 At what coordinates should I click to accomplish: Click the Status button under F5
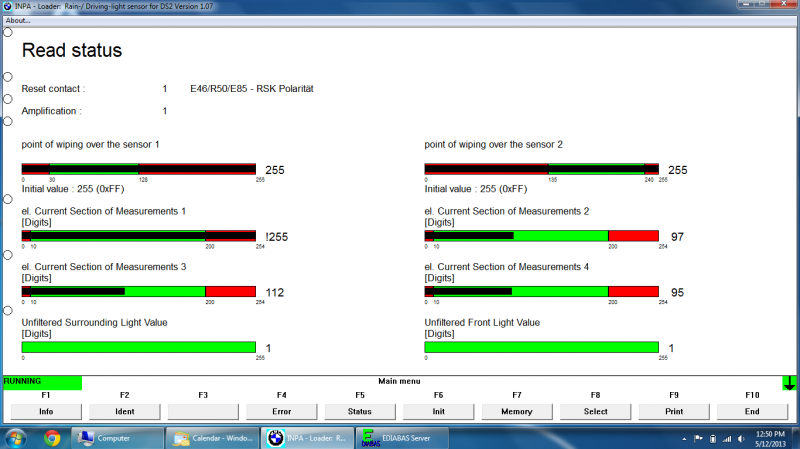click(360, 411)
